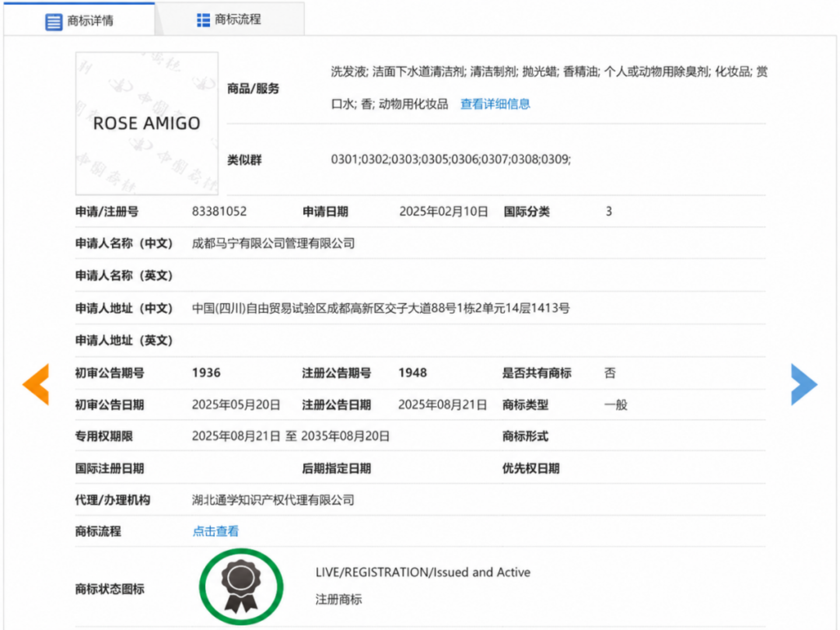The height and width of the screenshot is (630, 840).
Task: Go to previous trademark with orange arrow
Action: (x=36, y=384)
